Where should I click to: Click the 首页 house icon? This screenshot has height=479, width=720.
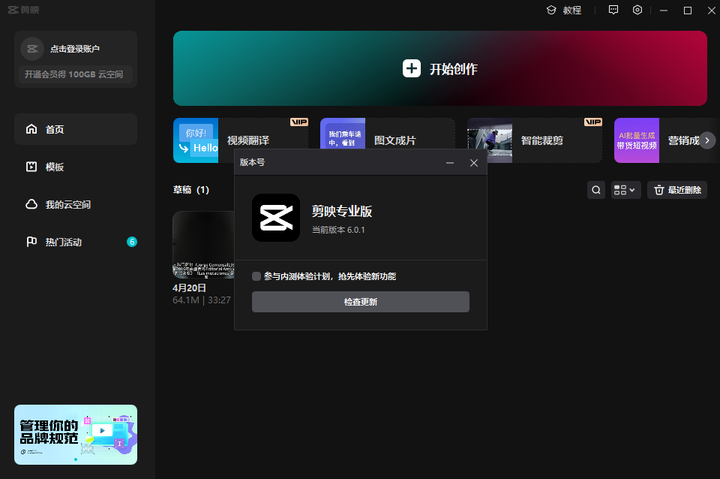pyautogui.click(x=31, y=129)
